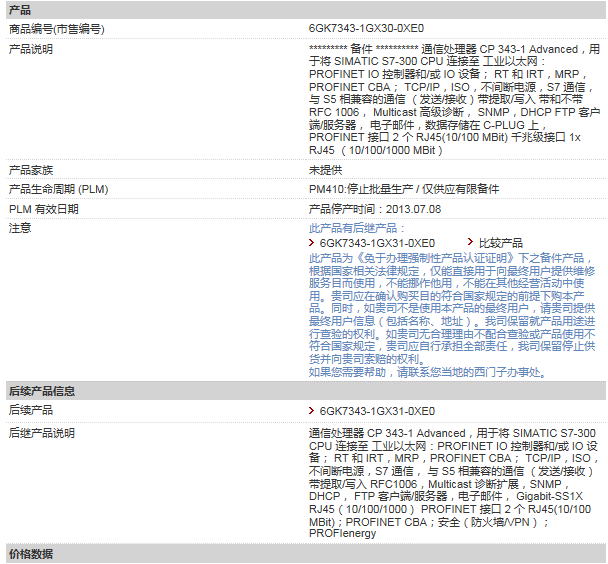
Task: Open successor product link 6GK7343-1GX31-0XE0 under 注意
Action: tap(377, 243)
